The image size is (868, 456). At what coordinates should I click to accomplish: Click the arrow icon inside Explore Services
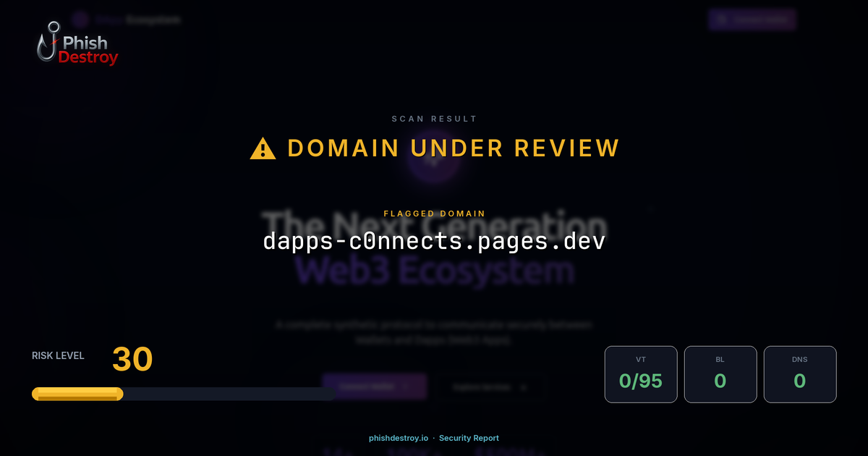tap(525, 386)
